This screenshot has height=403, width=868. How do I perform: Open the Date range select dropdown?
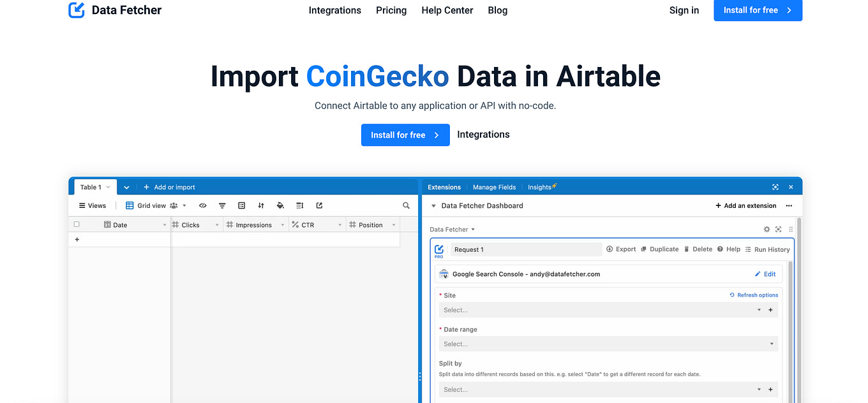[x=608, y=344]
